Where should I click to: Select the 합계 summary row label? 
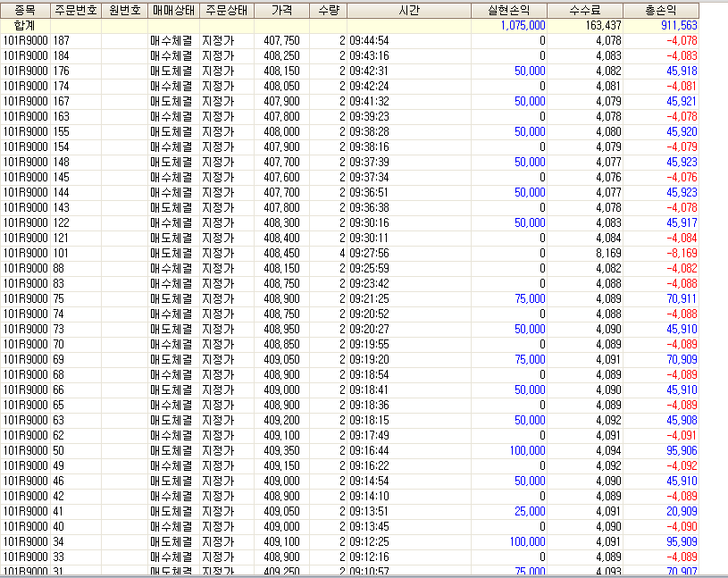tap(25, 26)
